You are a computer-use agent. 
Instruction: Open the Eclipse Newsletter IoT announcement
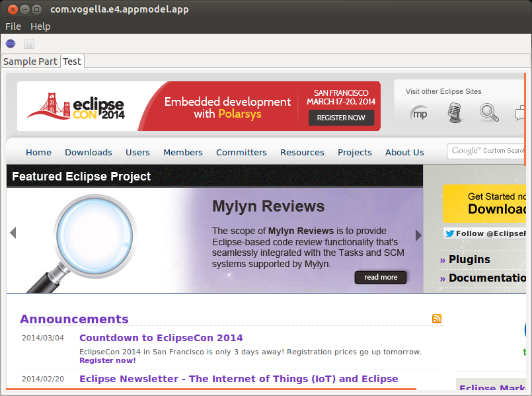click(239, 379)
